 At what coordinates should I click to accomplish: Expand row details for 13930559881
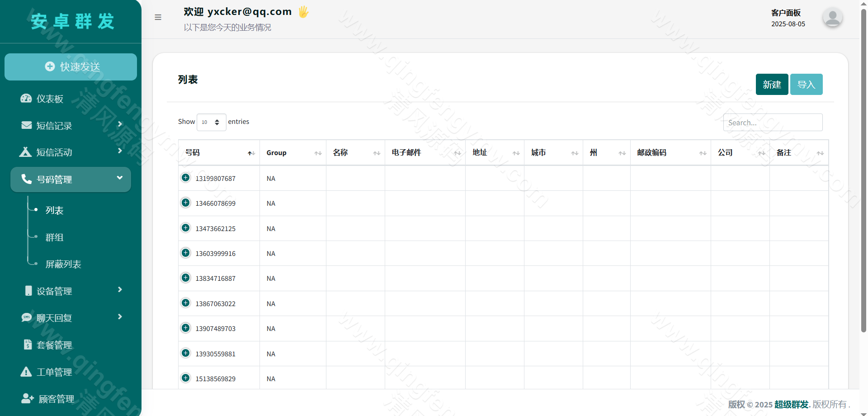point(185,353)
